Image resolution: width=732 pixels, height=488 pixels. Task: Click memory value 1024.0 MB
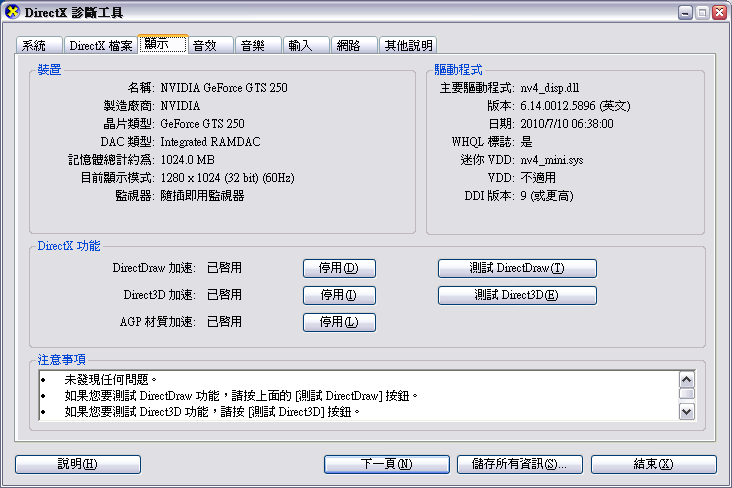point(188,160)
